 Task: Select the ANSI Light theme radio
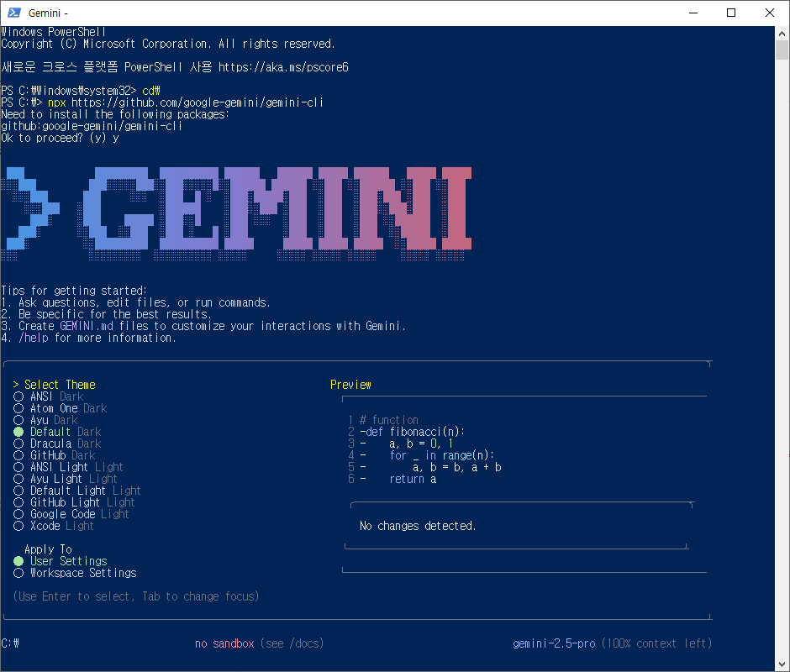click(x=18, y=468)
